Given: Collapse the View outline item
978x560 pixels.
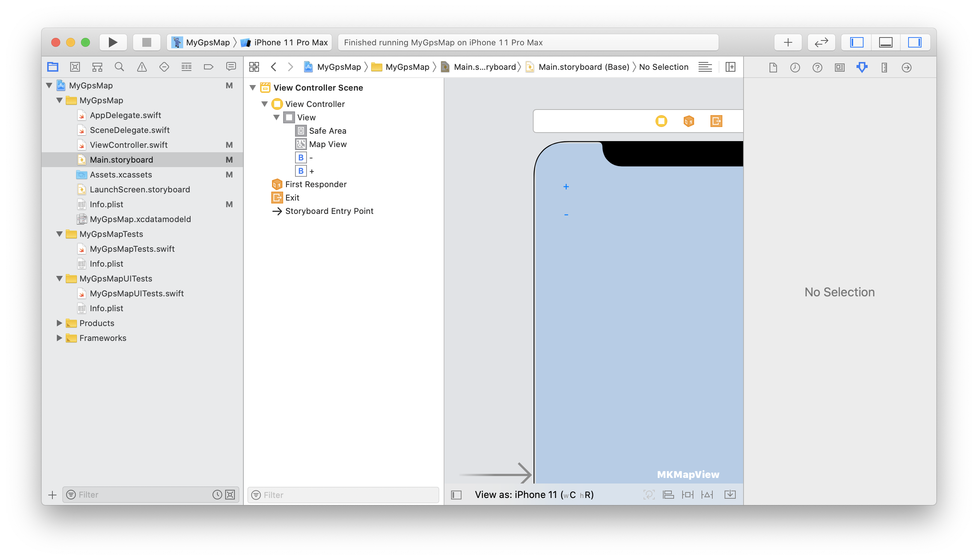Looking at the screenshot, I should tap(276, 117).
